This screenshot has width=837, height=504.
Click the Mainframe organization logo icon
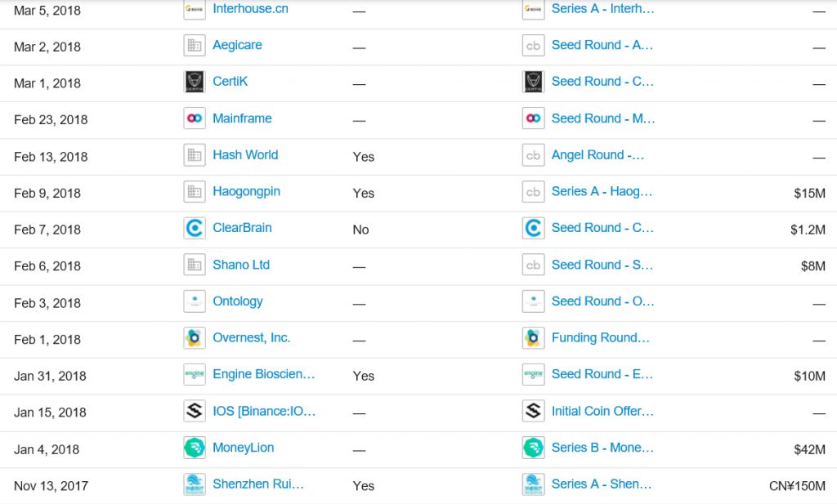coord(195,118)
